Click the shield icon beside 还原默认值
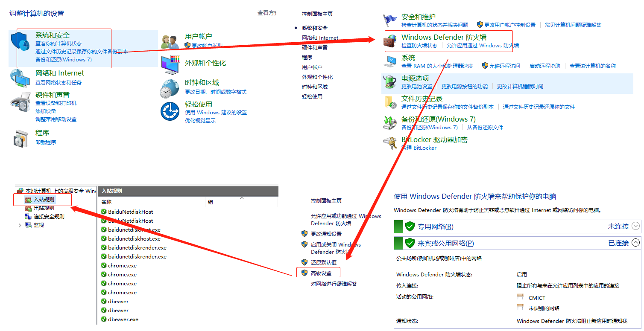Viewport: 644px width, 331px height. point(304,262)
